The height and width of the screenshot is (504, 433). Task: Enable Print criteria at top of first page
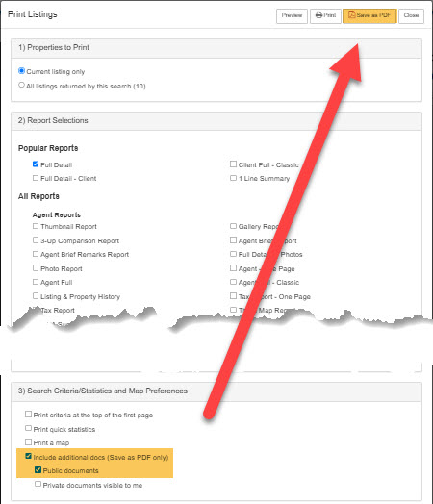click(x=28, y=414)
